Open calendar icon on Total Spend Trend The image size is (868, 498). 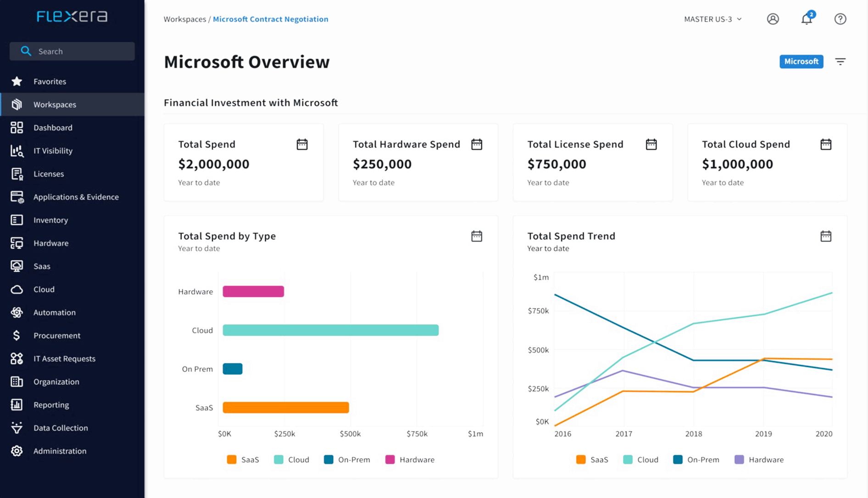[825, 236]
